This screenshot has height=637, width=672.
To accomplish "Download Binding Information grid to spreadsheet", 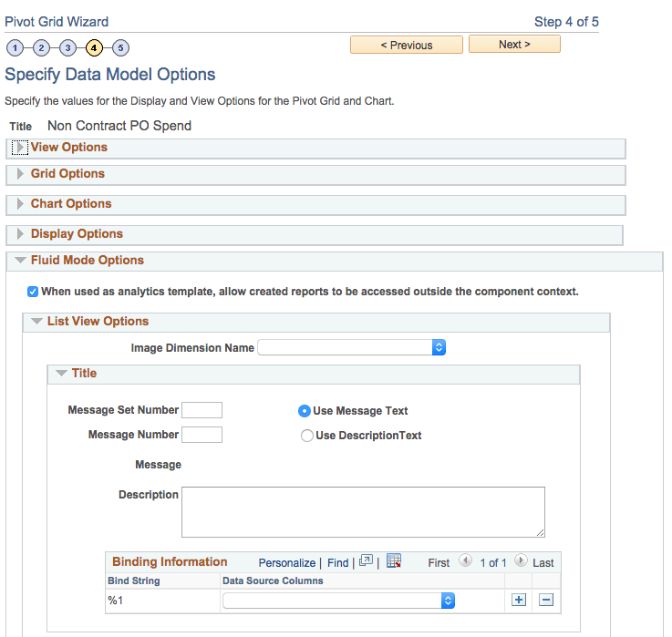I will point(393,560).
